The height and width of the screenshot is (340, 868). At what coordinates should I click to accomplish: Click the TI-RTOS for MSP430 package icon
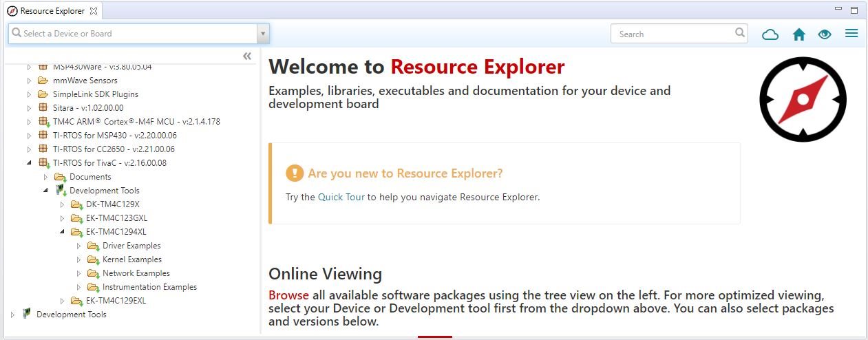coord(43,136)
